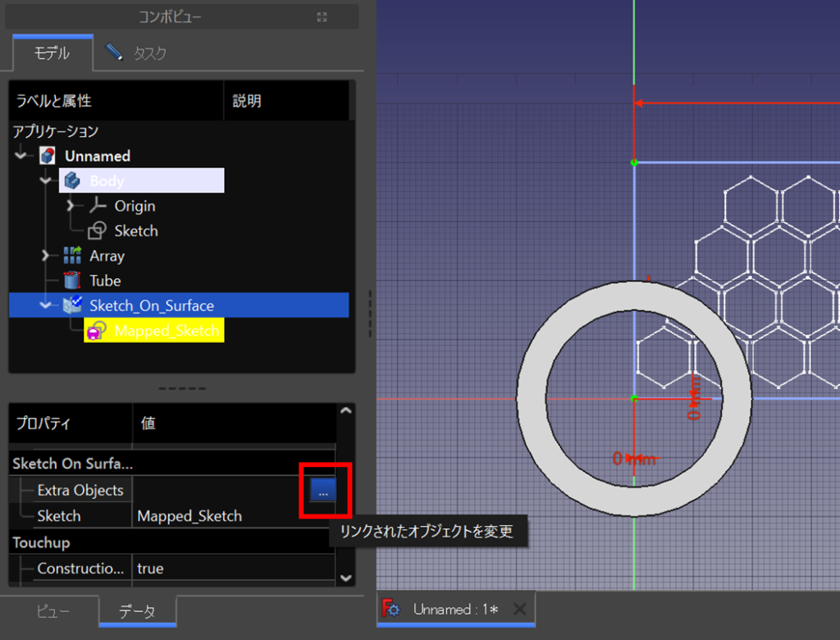Viewport: 840px width, 640px height.
Task: Click the Array icon in tree
Action: pos(72,255)
